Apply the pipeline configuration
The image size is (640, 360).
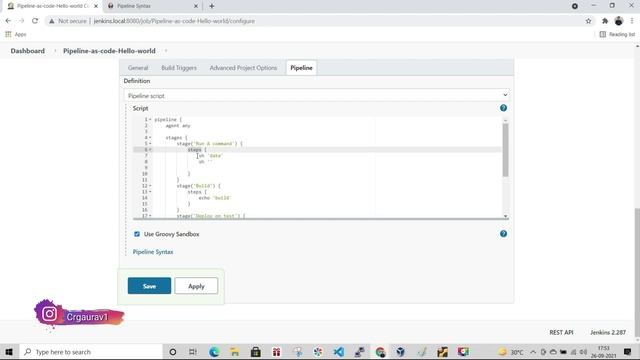pos(196,286)
